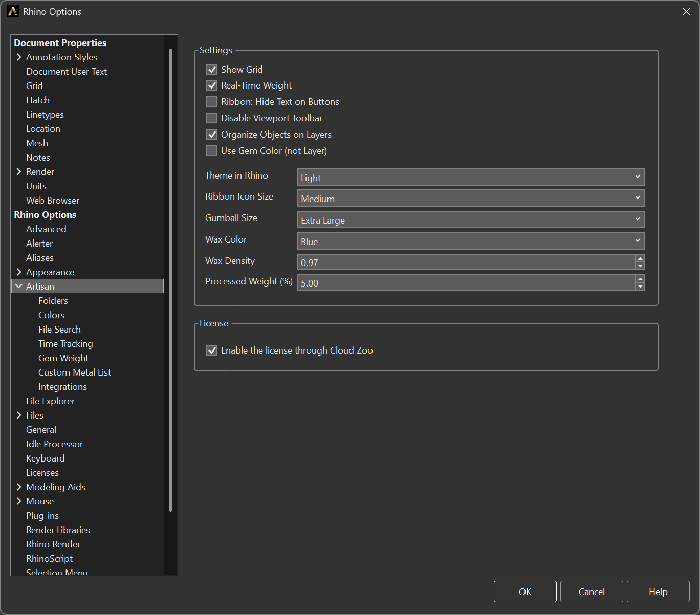Image resolution: width=700 pixels, height=615 pixels.
Task: Toggle Enable the license through Cloud Zoo
Action: 212,350
